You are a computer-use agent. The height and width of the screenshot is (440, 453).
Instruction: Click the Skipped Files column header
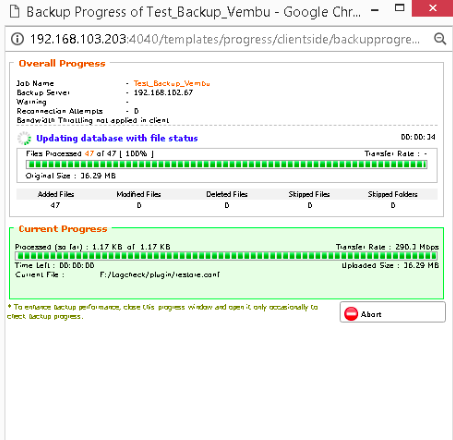pos(309,194)
